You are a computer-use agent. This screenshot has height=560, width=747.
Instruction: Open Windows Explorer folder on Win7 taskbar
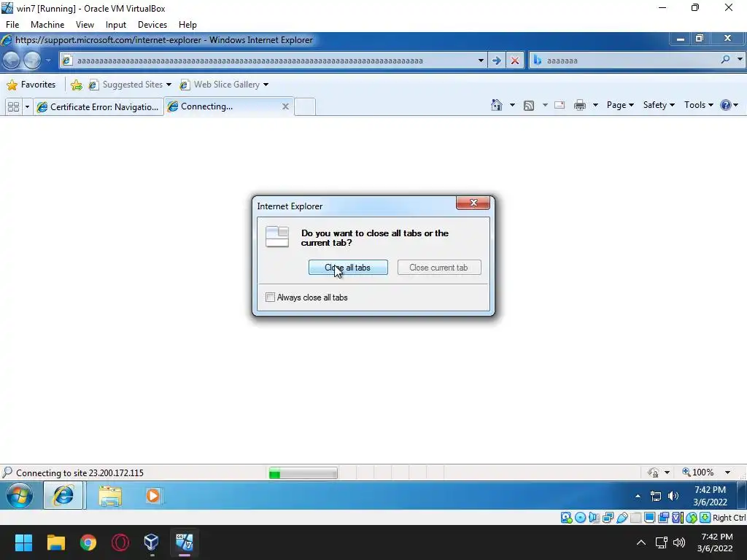pos(110,496)
